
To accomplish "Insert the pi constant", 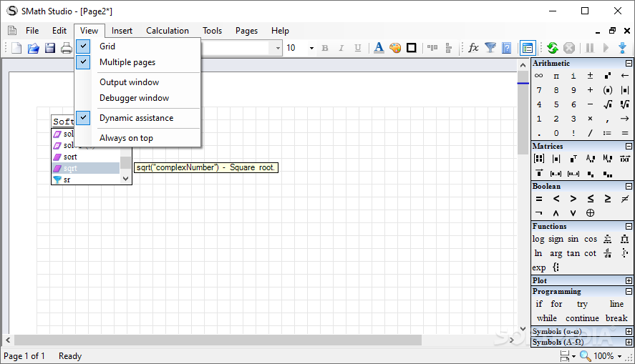I will click(556, 76).
